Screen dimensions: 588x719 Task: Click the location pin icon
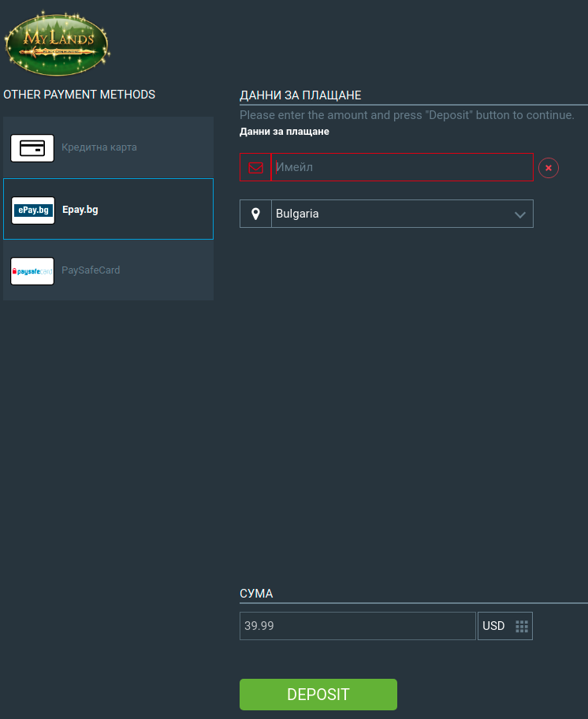(255, 214)
